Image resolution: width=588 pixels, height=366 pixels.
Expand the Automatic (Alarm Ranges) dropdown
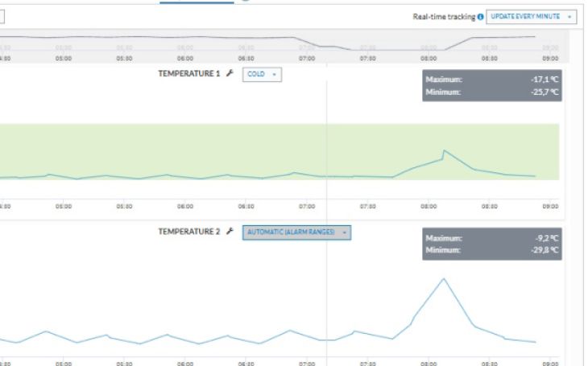pos(296,232)
